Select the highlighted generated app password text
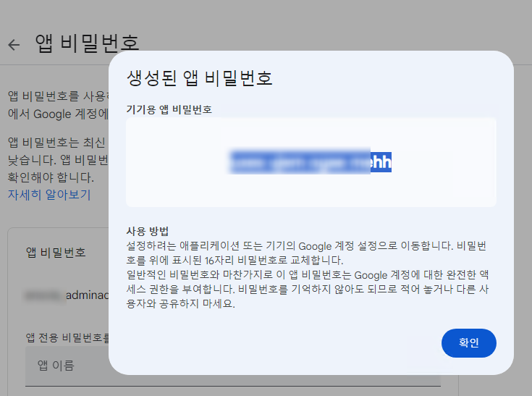The height and width of the screenshot is (396, 532). 311,162
